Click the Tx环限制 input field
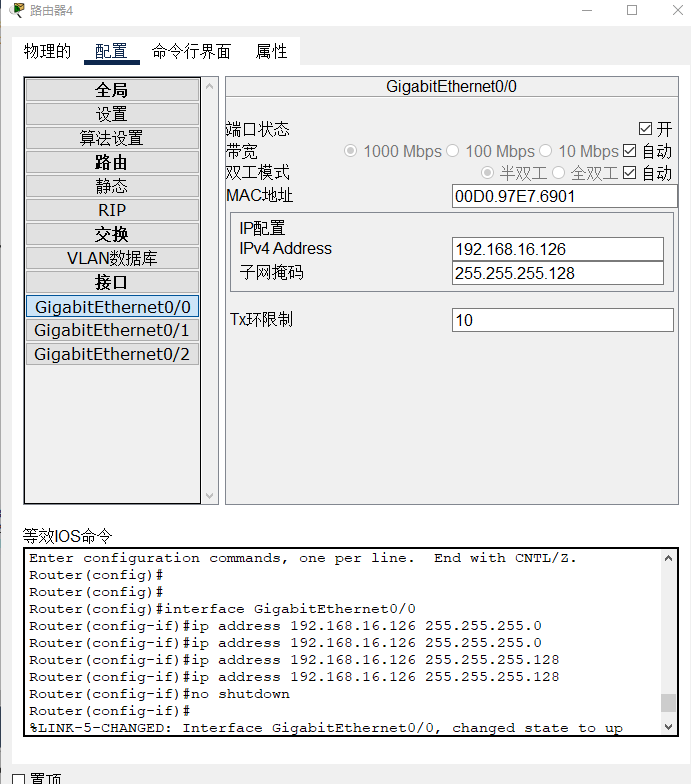The width and height of the screenshot is (691, 784). click(x=562, y=320)
